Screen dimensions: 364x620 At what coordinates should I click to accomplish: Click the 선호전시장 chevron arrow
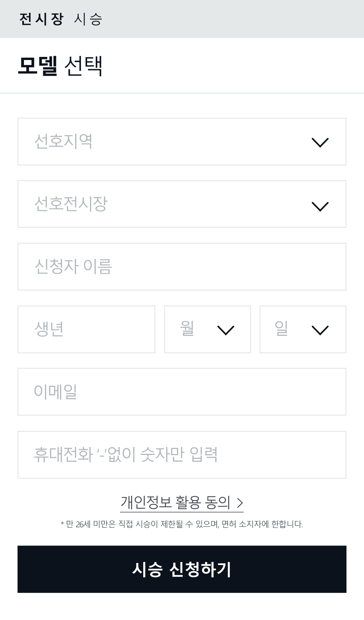(320, 206)
